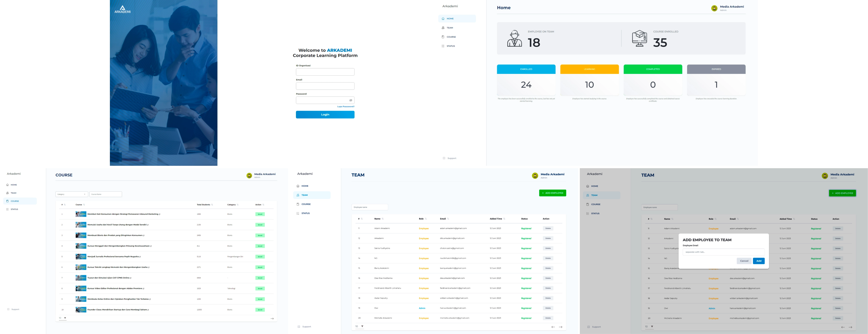The width and height of the screenshot is (868, 334).
Task: Select TEAM in the Home dashboard sidebar
Action: click(450, 28)
